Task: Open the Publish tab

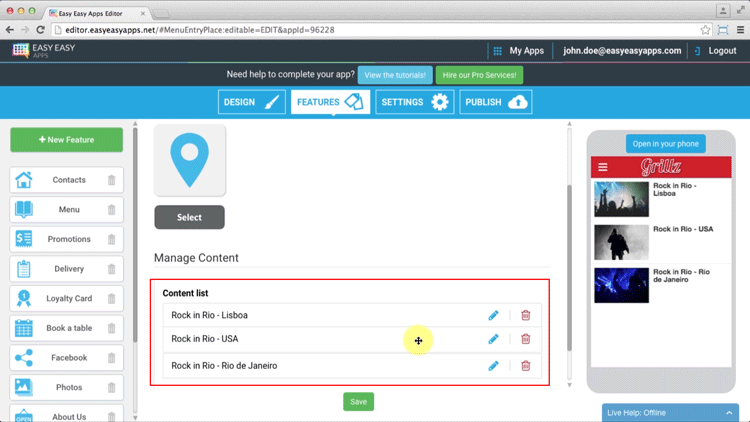Action: pos(495,102)
